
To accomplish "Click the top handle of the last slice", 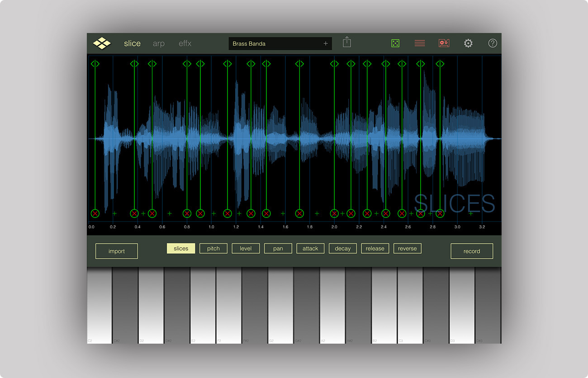I will coord(440,64).
